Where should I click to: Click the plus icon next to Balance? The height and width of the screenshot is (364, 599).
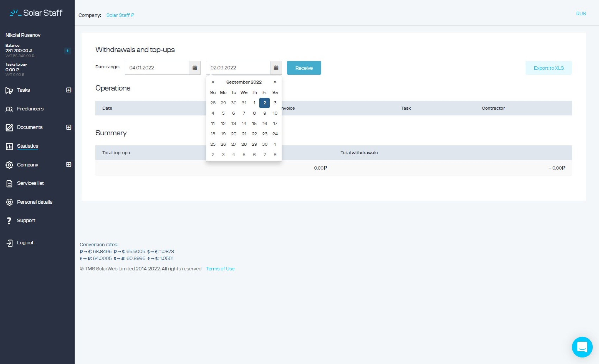pos(68,51)
